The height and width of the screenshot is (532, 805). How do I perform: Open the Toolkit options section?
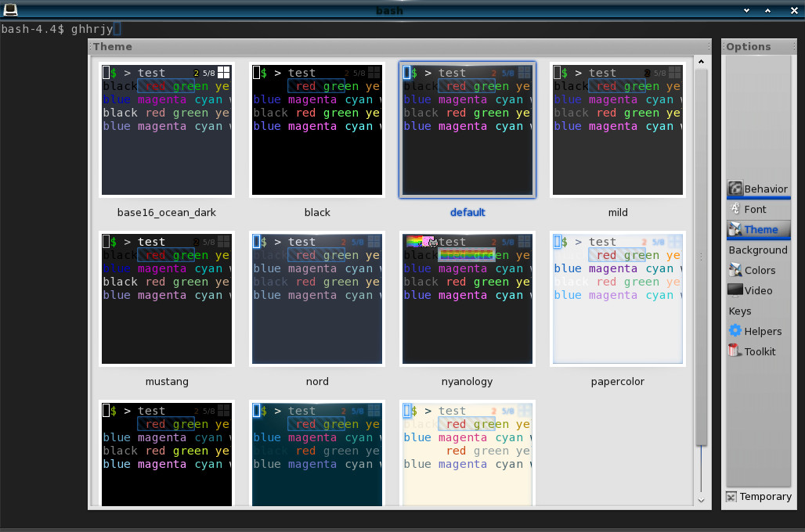[x=758, y=351]
